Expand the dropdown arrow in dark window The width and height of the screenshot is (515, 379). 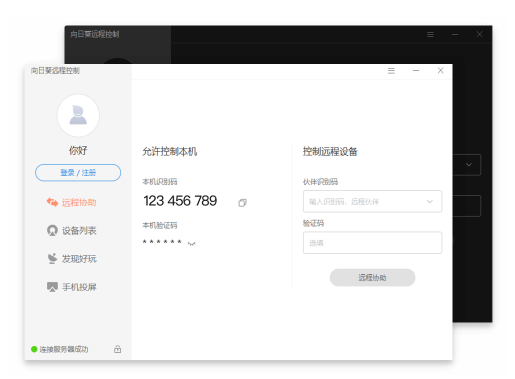469,165
